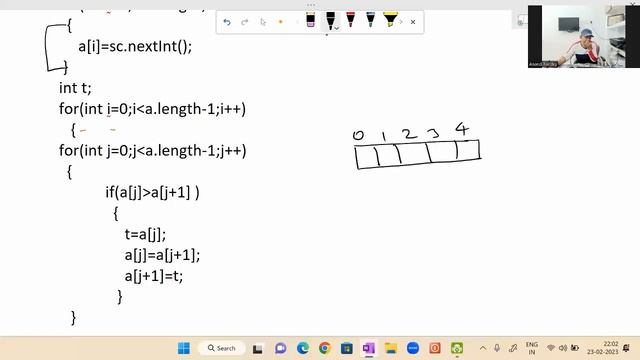Open the Zoom app in taskbar

(x=413, y=348)
